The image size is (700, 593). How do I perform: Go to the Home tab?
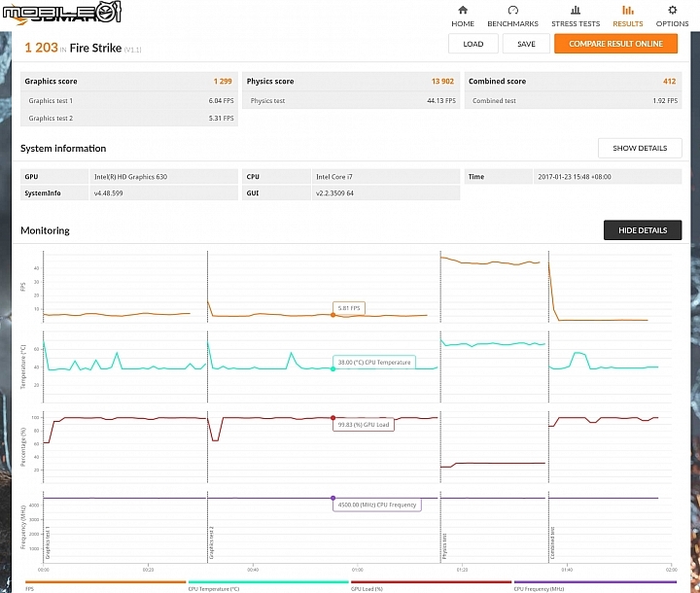tap(463, 17)
